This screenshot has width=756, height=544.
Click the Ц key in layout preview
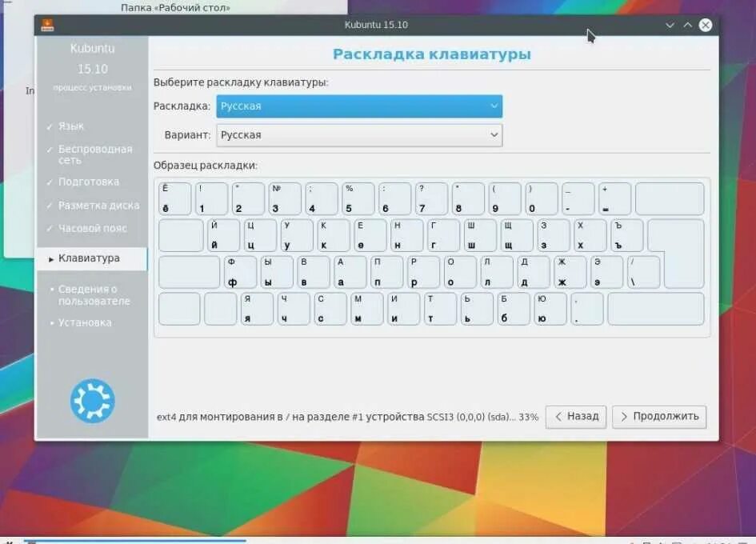point(260,235)
